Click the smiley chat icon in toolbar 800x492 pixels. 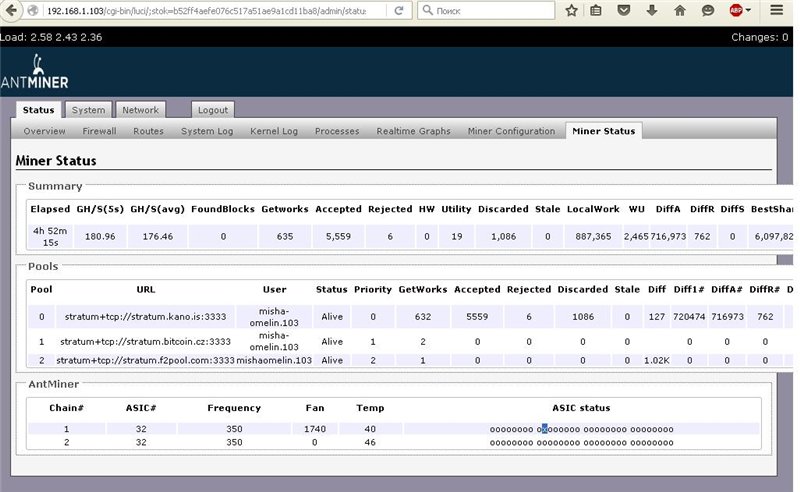[x=708, y=10]
